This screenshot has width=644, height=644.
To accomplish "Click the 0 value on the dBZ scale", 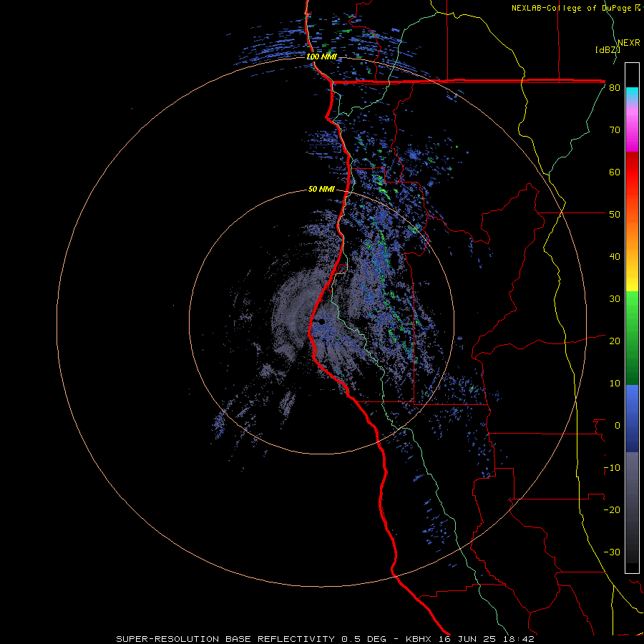I will coord(618,426).
